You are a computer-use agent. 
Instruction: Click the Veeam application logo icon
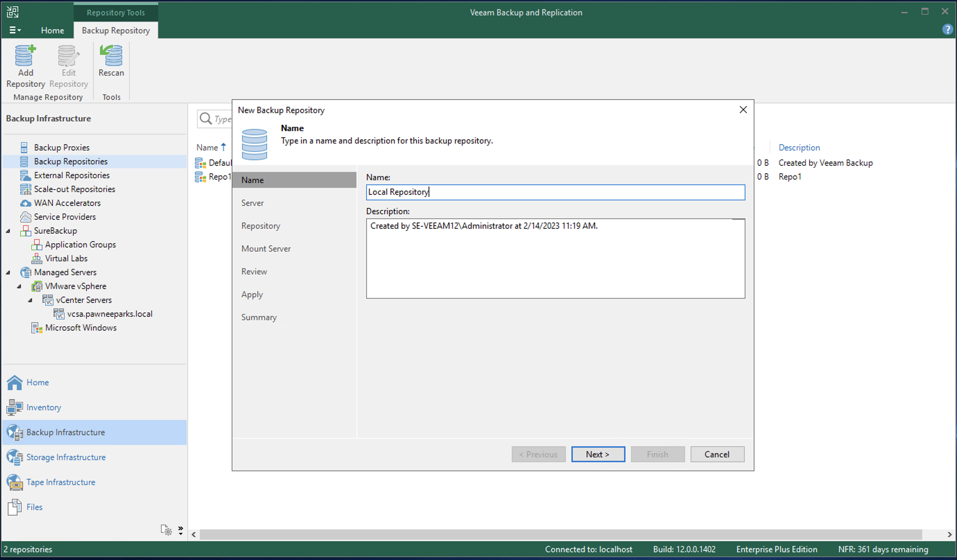(12, 12)
